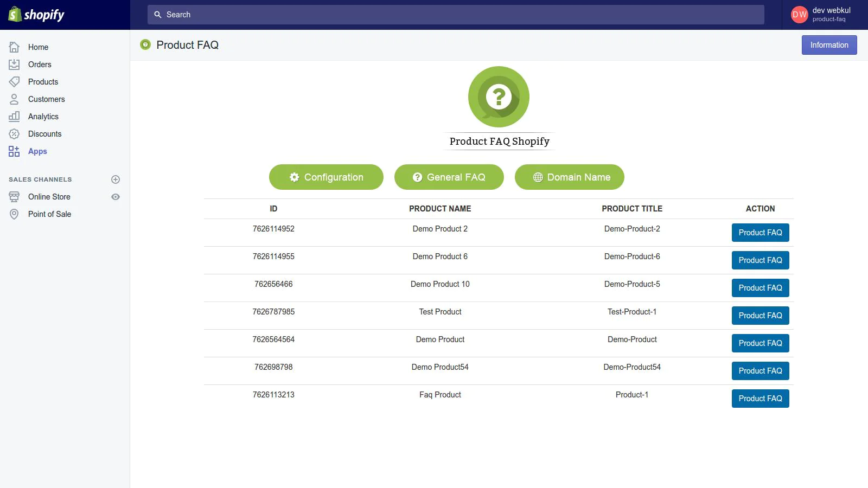Click the Shopify logo
Screen dimensions: 868x488
(36, 15)
